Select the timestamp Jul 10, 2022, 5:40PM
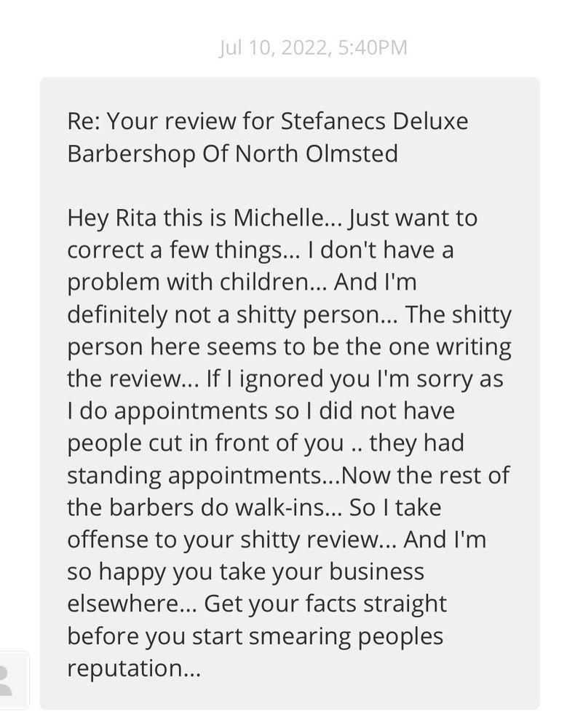 point(313,47)
